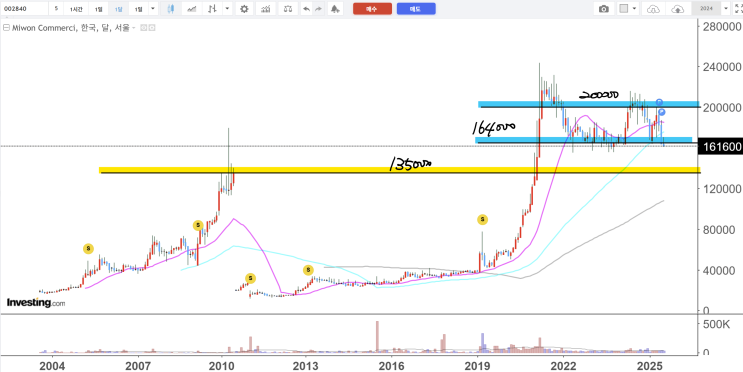Open the compare symbols scale icon
This screenshot has height=372, width=743.
(x=288, y=9)
